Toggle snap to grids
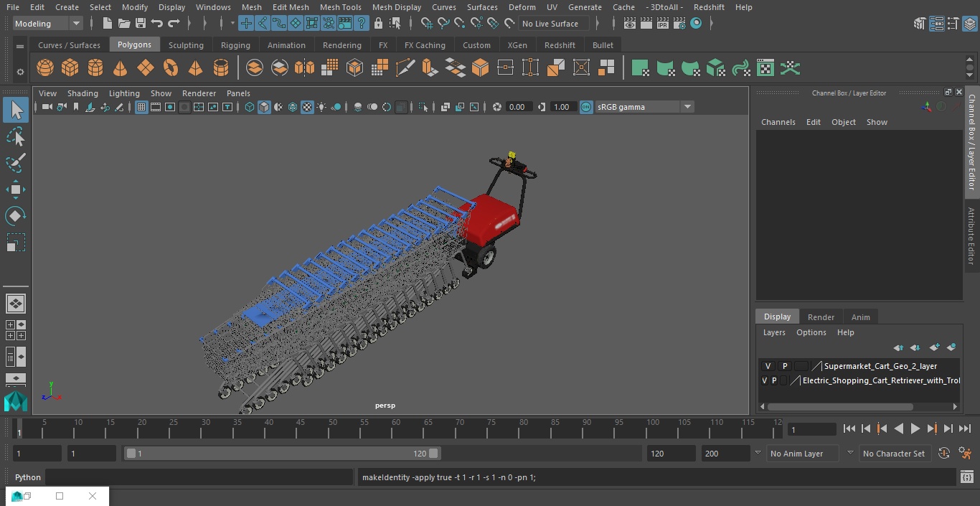 click(x=427, y=24)
